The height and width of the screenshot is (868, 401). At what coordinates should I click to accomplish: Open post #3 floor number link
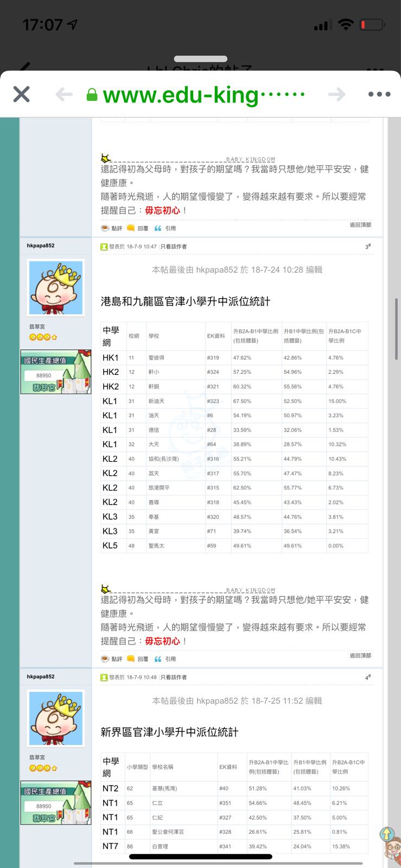point(367,246)
